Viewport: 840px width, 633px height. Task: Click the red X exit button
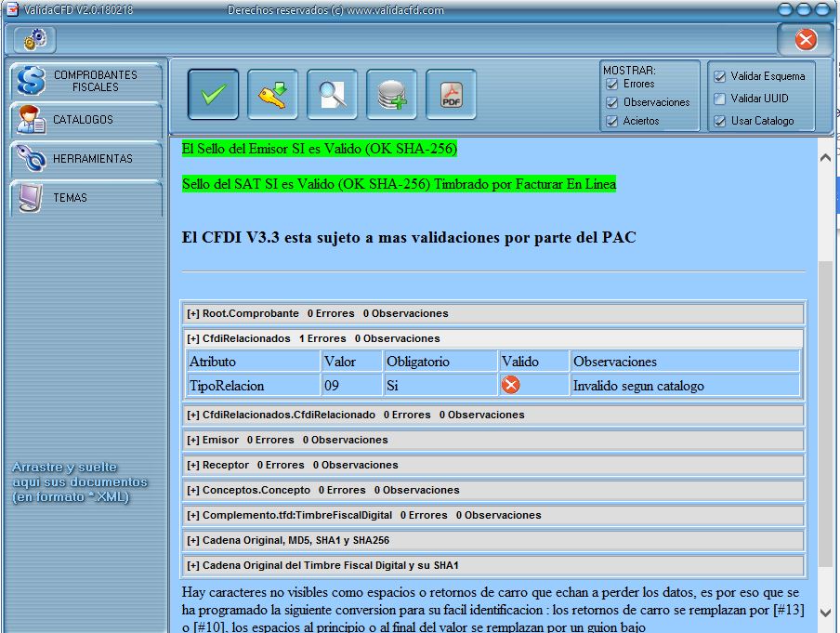(x=806, y=40)
